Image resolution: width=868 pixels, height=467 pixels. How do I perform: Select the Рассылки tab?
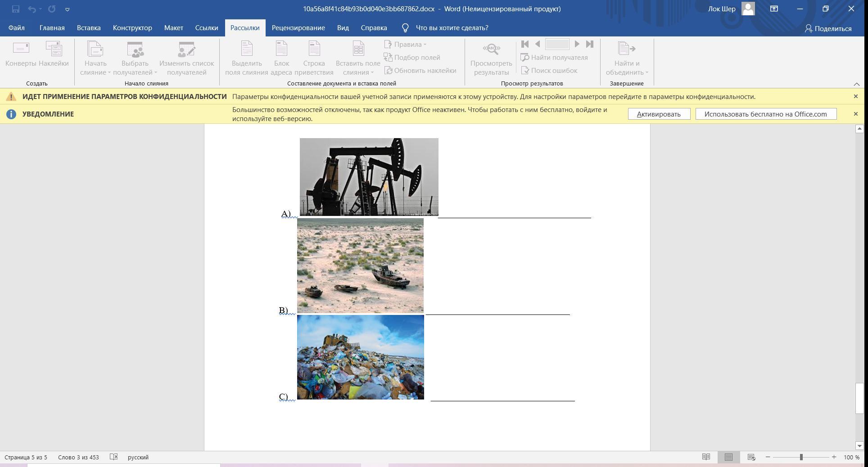[245, 28]
